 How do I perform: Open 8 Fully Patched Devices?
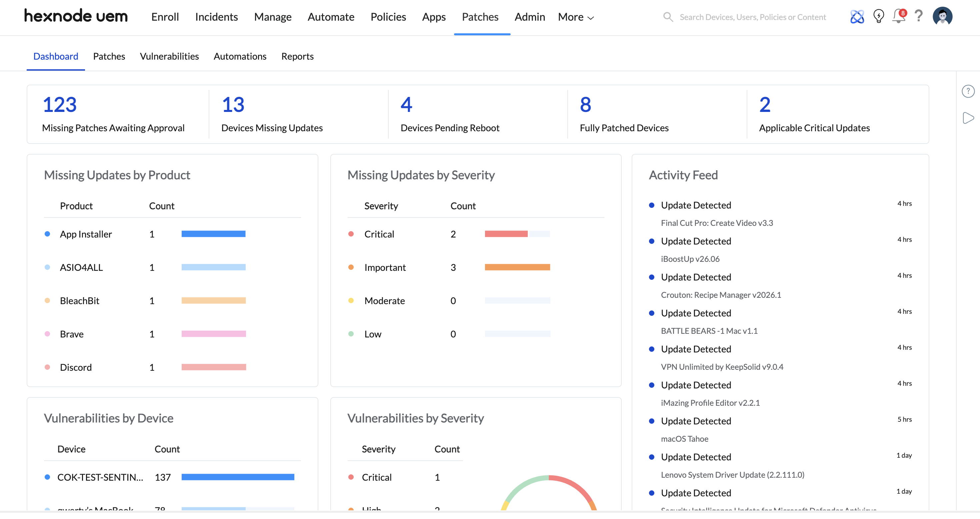pyautogui.click(x=624, y=114)
